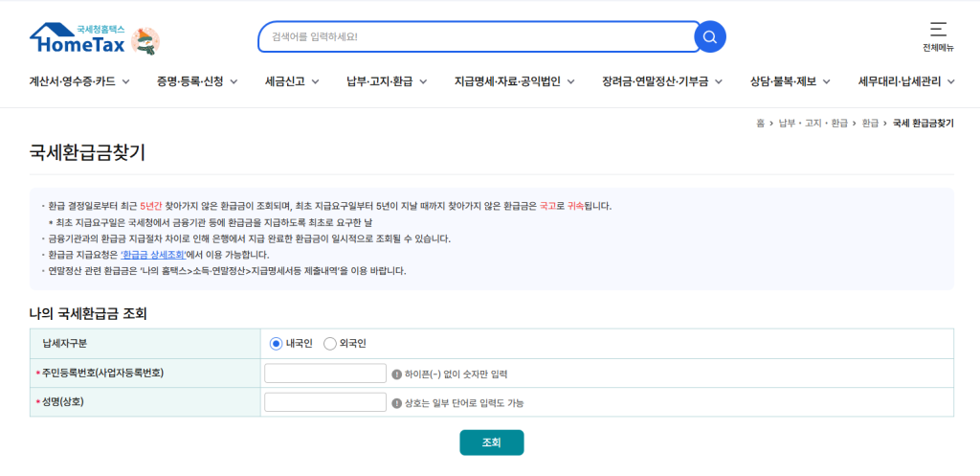Screen dimensions: 980x476
Task: Open the 증명·등록·신청 menu
Action: (x=190, y=81)
